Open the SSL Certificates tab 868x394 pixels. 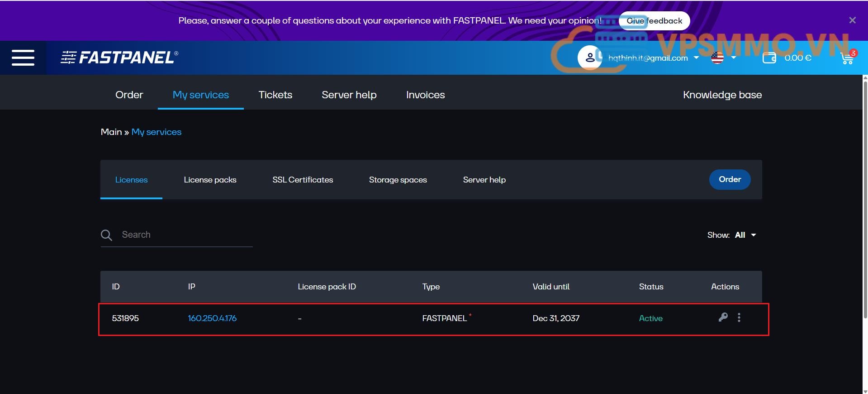[303, 180]
